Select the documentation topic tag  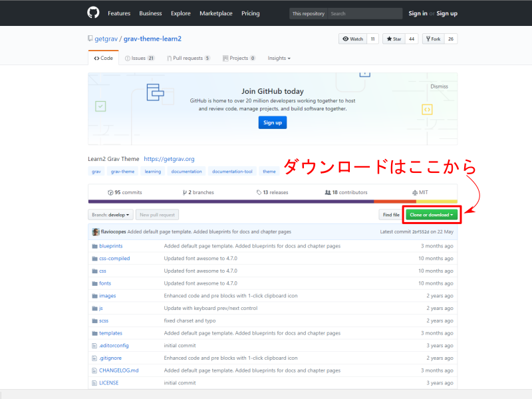tap(186, 172)
